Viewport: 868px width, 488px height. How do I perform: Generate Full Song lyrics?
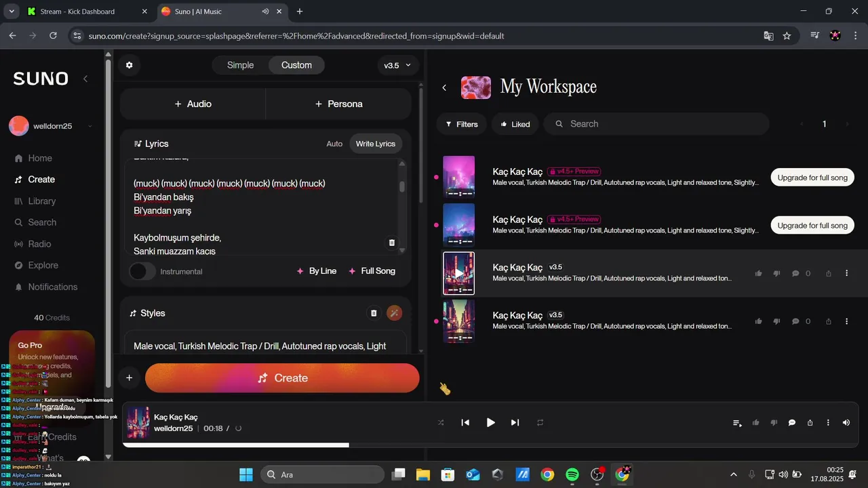pyautogui.click(x=372, y=271)
